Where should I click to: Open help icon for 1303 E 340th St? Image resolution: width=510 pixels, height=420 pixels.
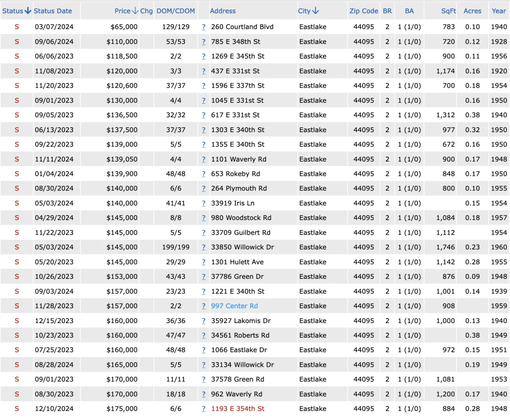[204, 130]
